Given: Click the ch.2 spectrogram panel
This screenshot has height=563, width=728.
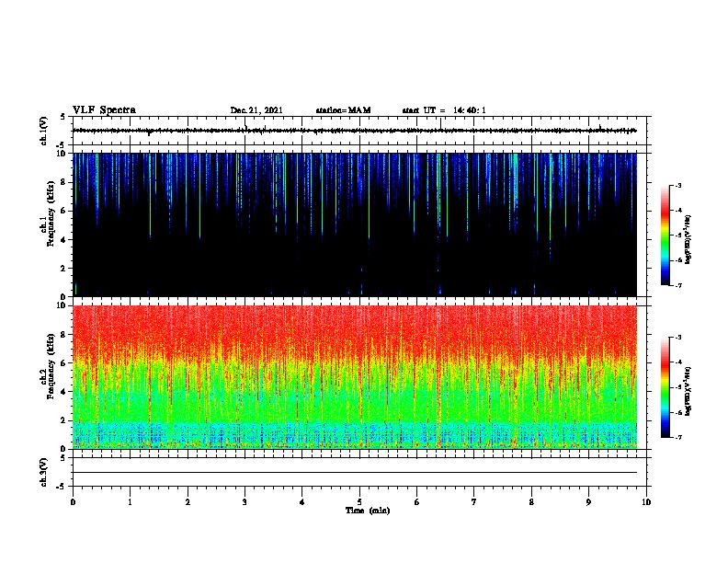Looking at the screenshot, I should (355, 377).
